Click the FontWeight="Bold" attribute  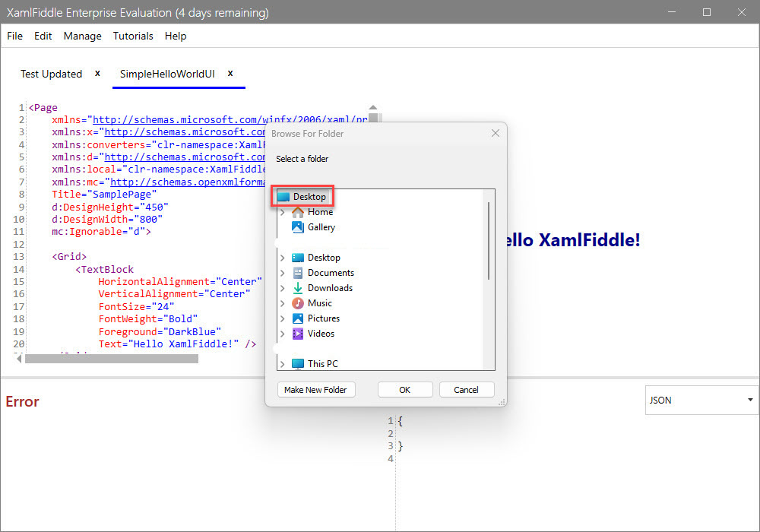tap(148, 318)
